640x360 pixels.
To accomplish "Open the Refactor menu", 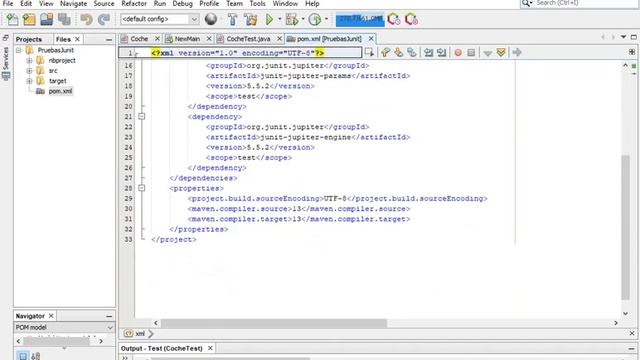I will pyautogui.click(x=134, y=4).
